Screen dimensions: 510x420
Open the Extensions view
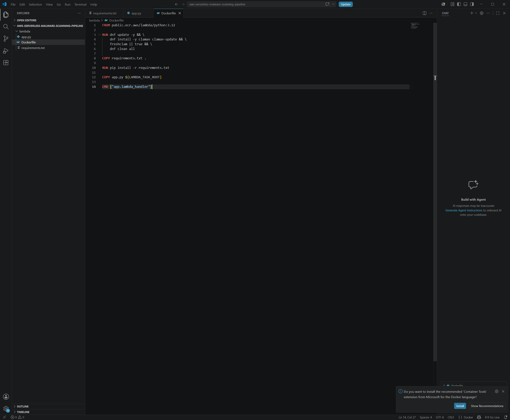(x=6, y=63)
